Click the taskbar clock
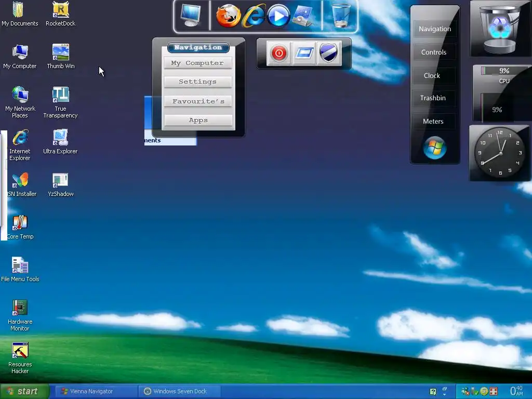 click(x=517, y=391)
